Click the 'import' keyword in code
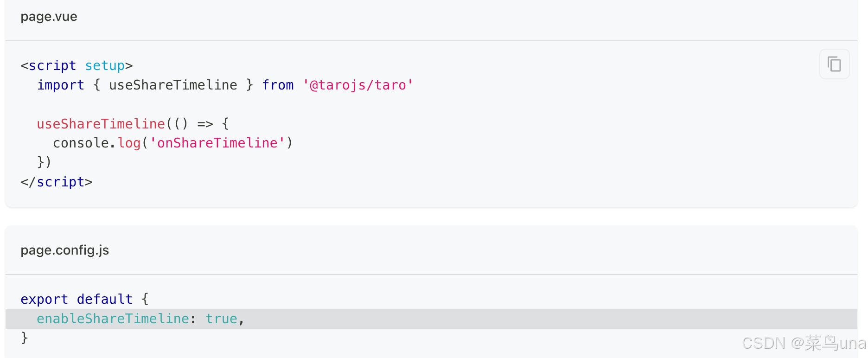 click(61, 85)
